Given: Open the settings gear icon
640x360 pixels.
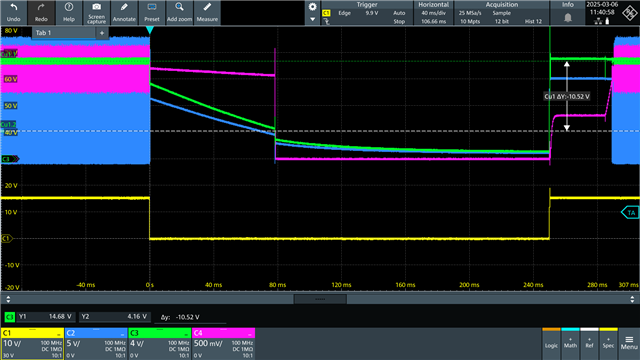Looking at the screenshot, I should tap(313, 7).
